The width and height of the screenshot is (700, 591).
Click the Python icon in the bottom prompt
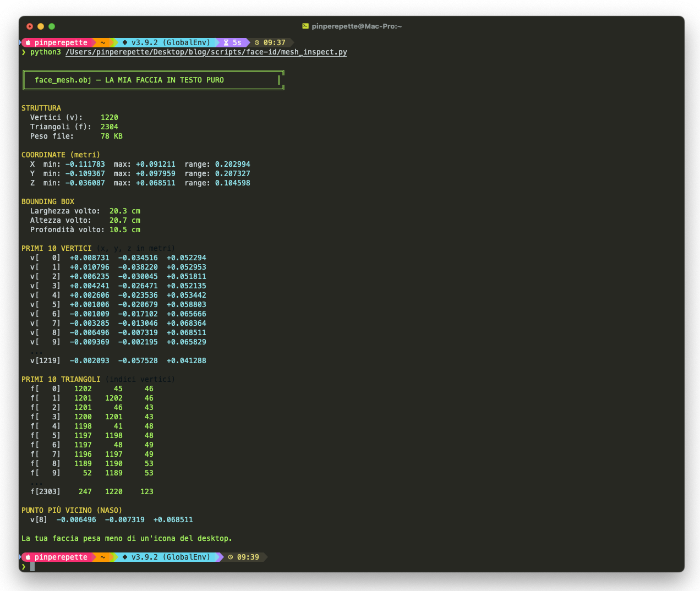click(x=125, y=557)
